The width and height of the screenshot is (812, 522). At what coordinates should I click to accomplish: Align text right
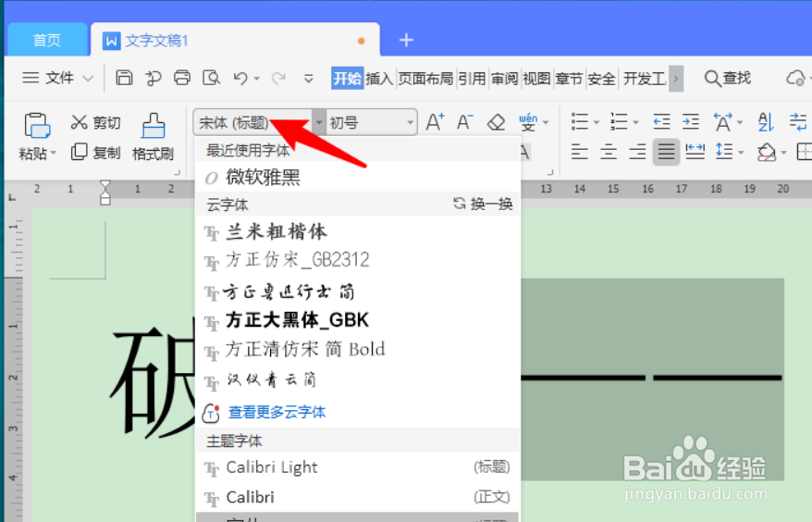pos(637,152)
